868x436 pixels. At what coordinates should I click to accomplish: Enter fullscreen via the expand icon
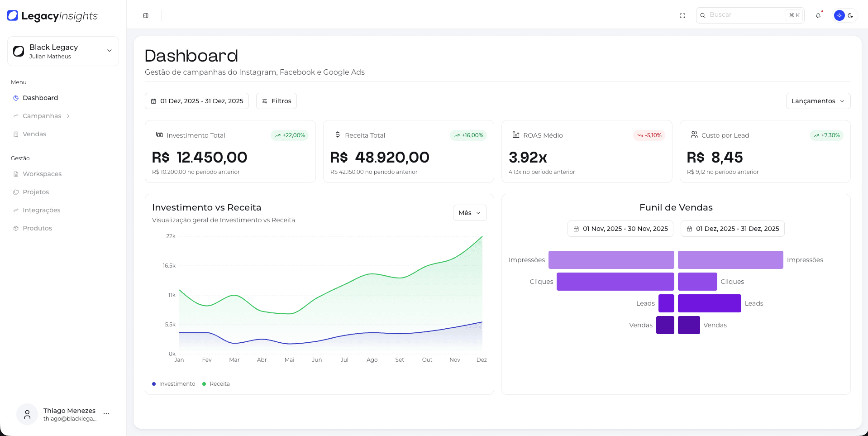682,15
